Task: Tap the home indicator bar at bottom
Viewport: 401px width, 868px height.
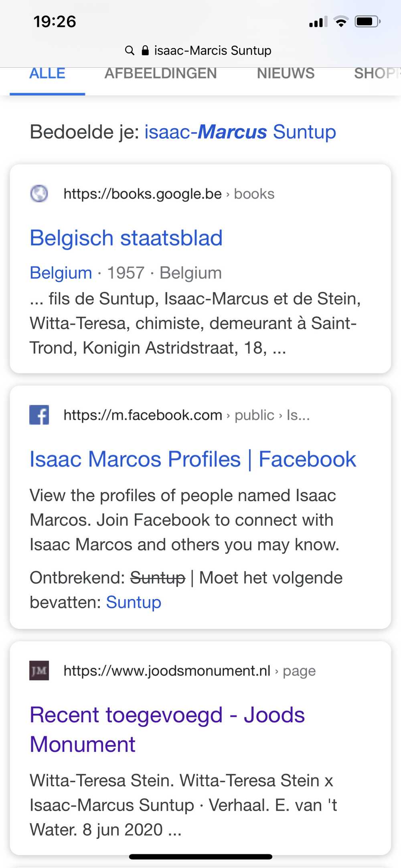Action: (200, 857)
